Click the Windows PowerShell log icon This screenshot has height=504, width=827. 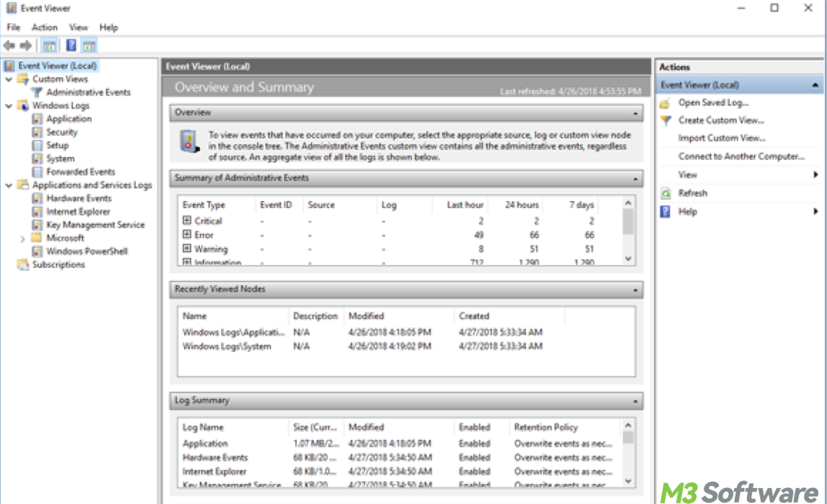38,251
